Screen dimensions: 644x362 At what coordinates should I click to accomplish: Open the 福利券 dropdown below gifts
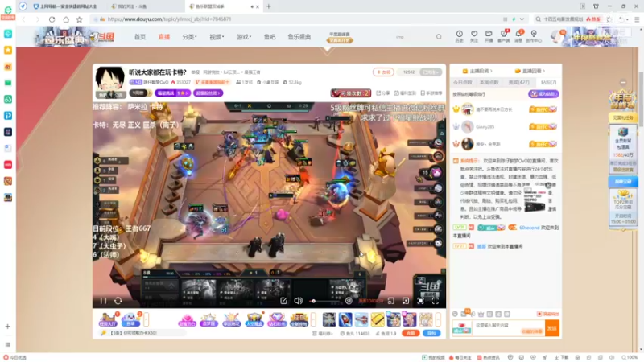(323, 333)
